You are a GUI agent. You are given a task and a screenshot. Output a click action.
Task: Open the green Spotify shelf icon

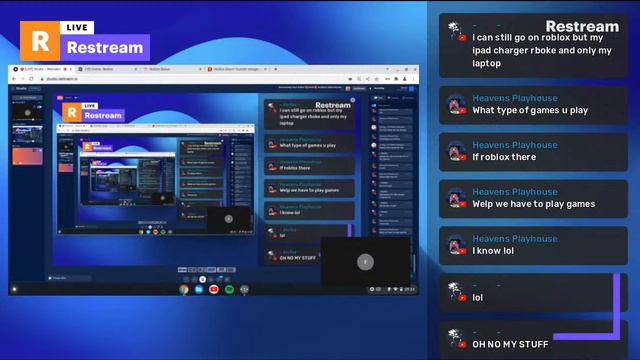[x=229, y=289]
